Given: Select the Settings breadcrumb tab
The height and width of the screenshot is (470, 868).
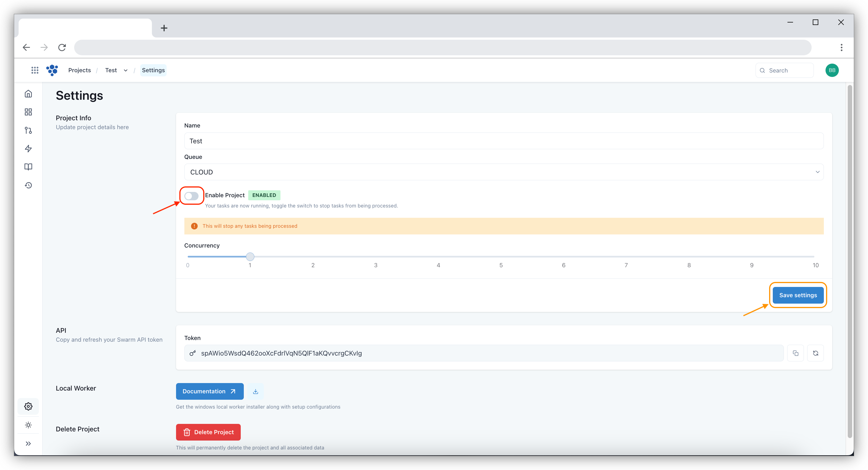Looking at the screenshot, I should [153, 70].
